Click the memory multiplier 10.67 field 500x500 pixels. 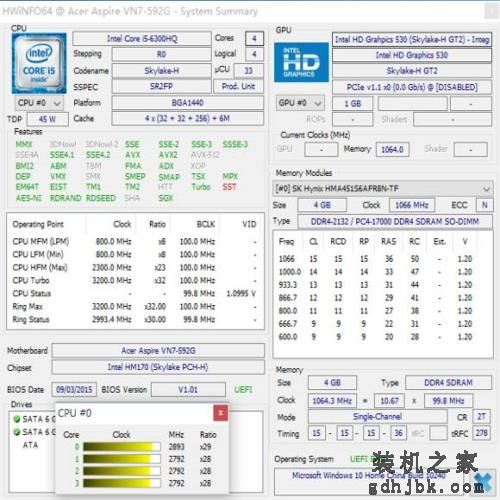(x=389, y=401)
